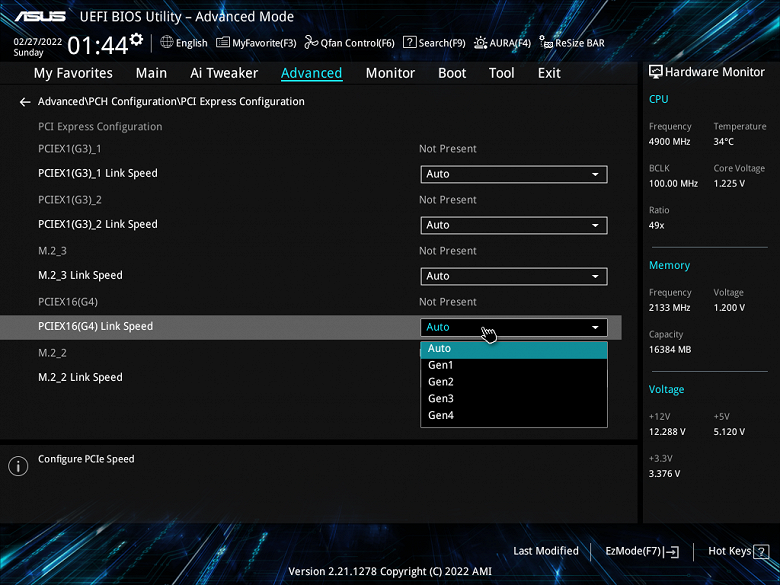This screenshot has width=780, height=585.
Task: Select the PCIEX1(G3)_1 Link Speed row label
Action: [x=98, y=174]
